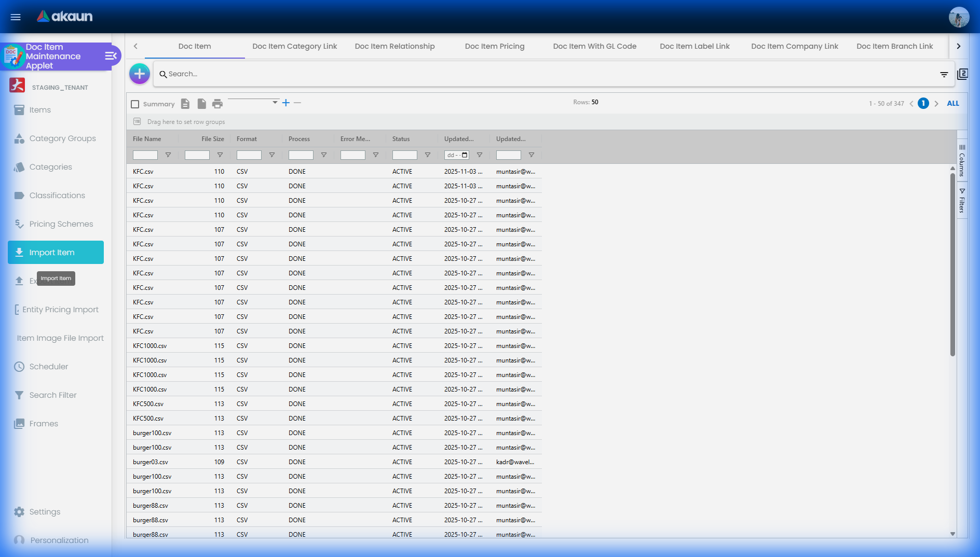The width and height of the screenshot is (980, 557).
Task: Open the Scheduler sidebar item
Action: 48,367
